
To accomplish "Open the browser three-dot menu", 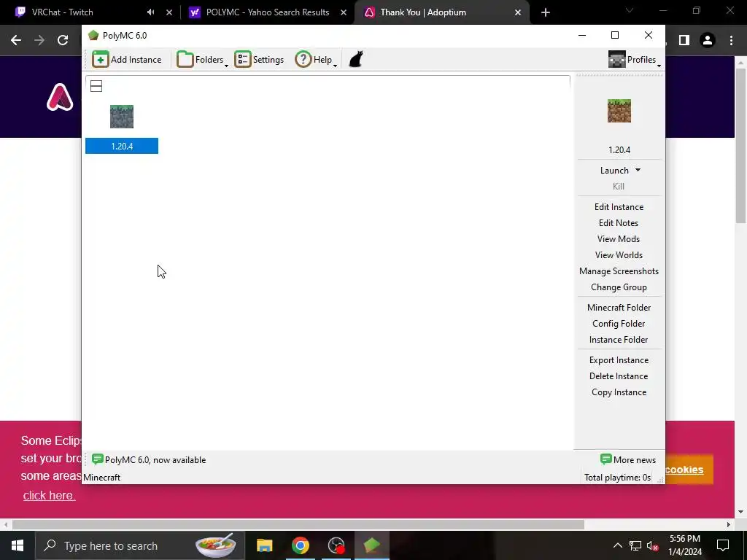I will click(x=731, y=41).
